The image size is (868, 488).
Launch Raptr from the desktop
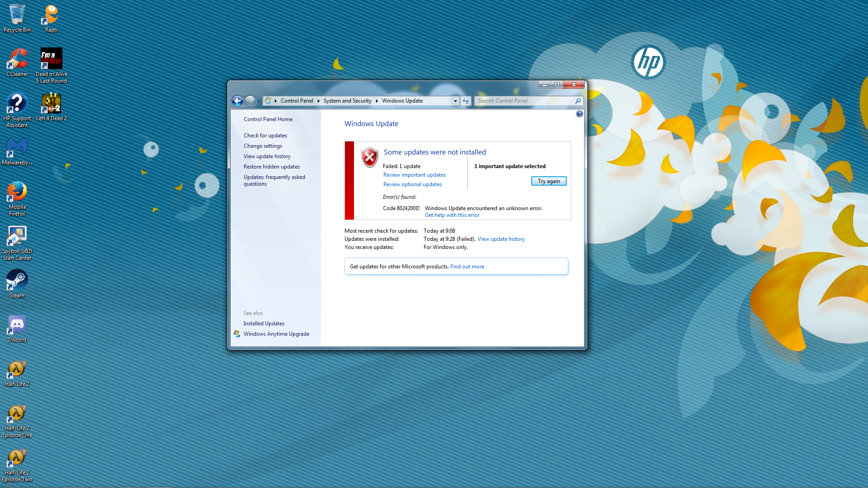click(52, 18)
